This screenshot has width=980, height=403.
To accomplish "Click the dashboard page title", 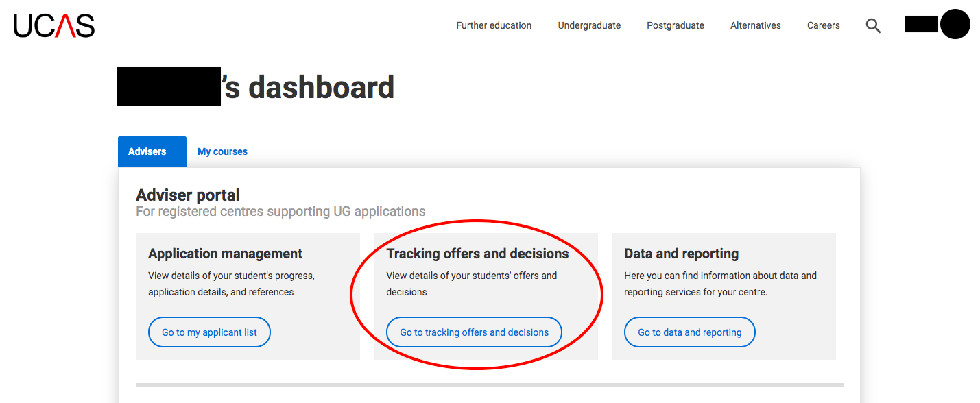I will [256, 87].
